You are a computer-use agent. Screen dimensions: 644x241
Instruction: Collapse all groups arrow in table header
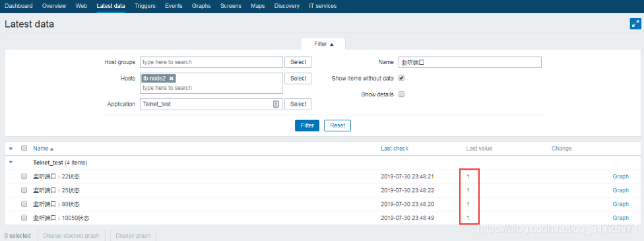[x=11, y=149]
